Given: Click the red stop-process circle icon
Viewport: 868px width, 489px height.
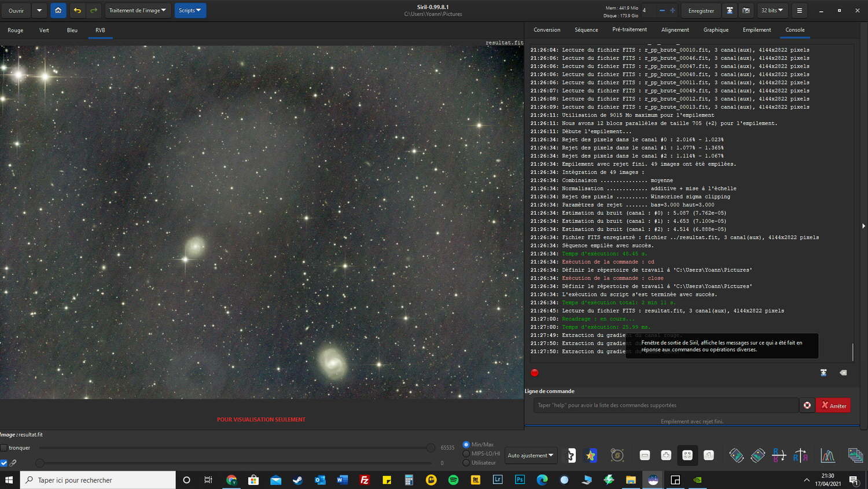Looking at the screenshot, I should (535, 373).
